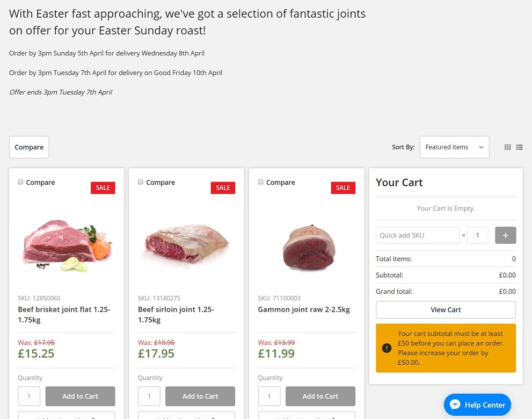Viewport: 532px width, 419px height.
Task: Tick Compare checkbox for Beef sirloin joint
Action: 141,182
